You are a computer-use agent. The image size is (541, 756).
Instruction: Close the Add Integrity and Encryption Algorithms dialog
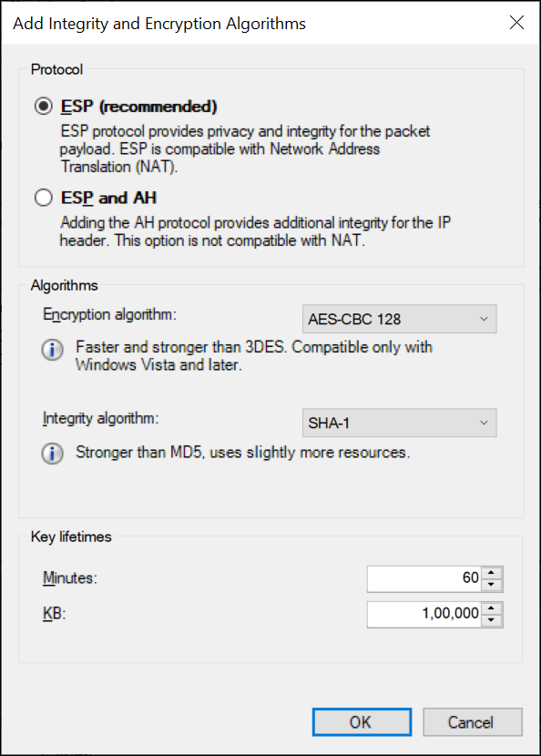point(516,22)
